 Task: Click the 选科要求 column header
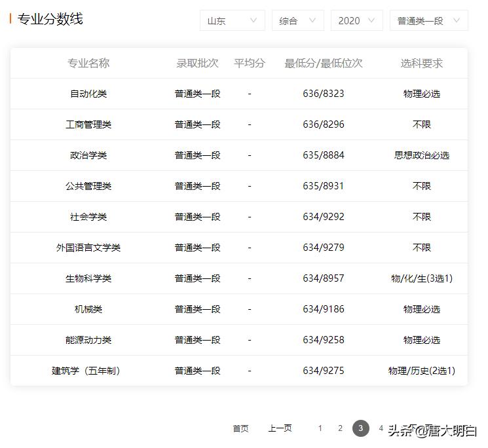coord(422,63)
